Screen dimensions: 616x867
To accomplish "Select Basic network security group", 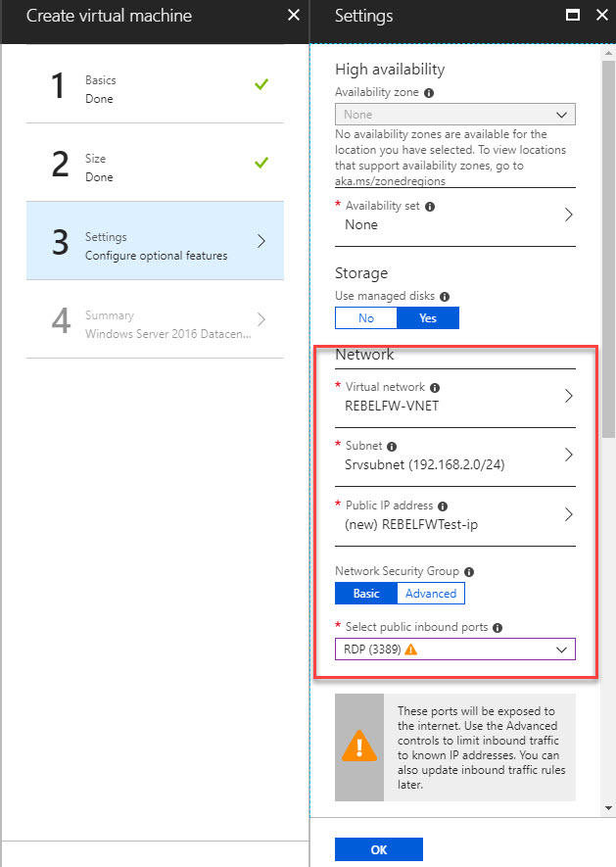I will [366, 594].
